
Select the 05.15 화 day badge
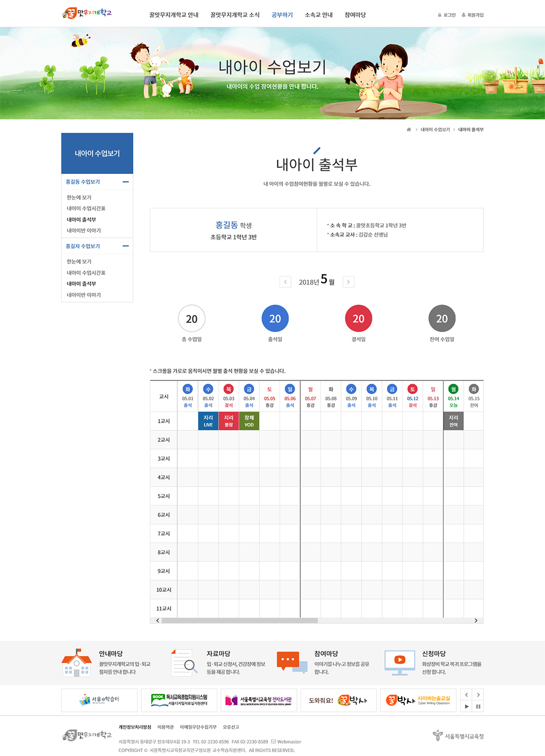point(474,389)
